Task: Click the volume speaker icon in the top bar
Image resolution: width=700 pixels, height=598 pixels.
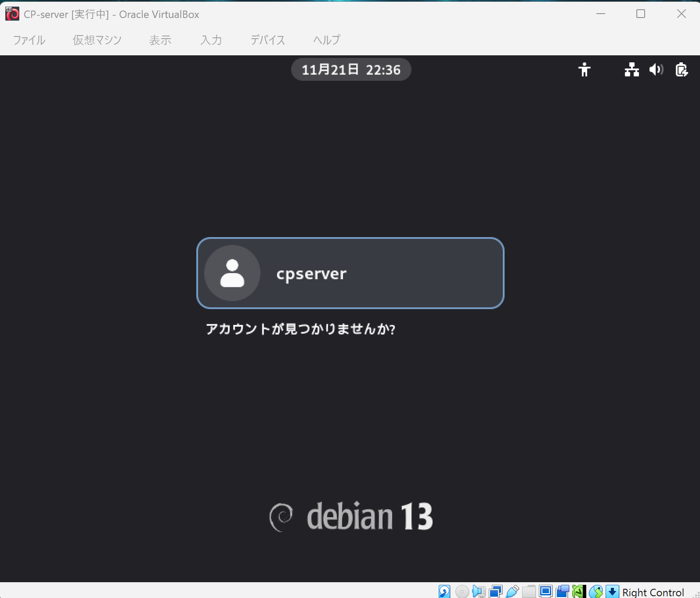Action: pyautogui.click(x=657, y=69)
